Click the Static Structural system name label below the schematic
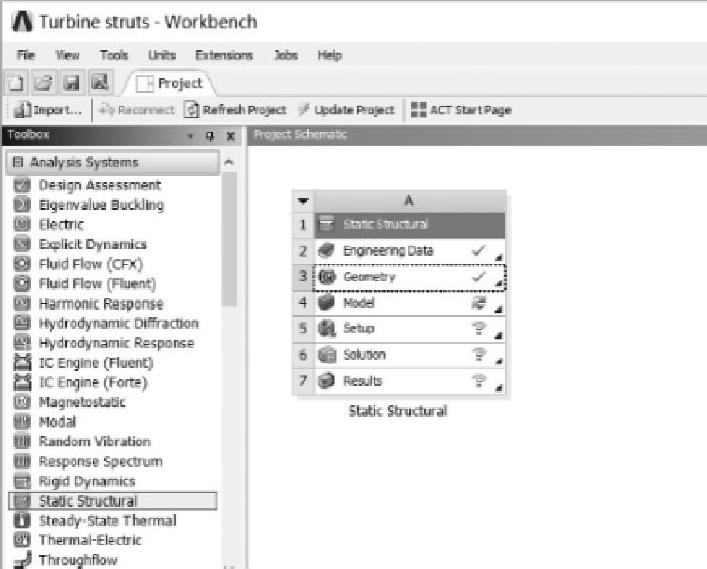Image resolution: width=707 pixels, height=569 pixels. point(398,411)
